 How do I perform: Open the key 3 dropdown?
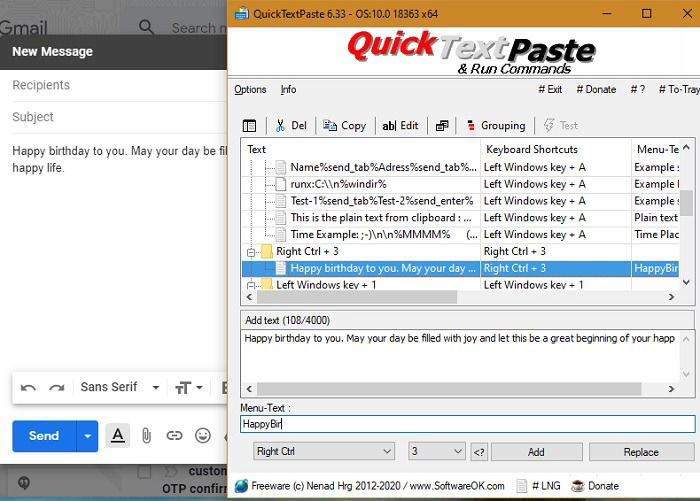(437, 451)
